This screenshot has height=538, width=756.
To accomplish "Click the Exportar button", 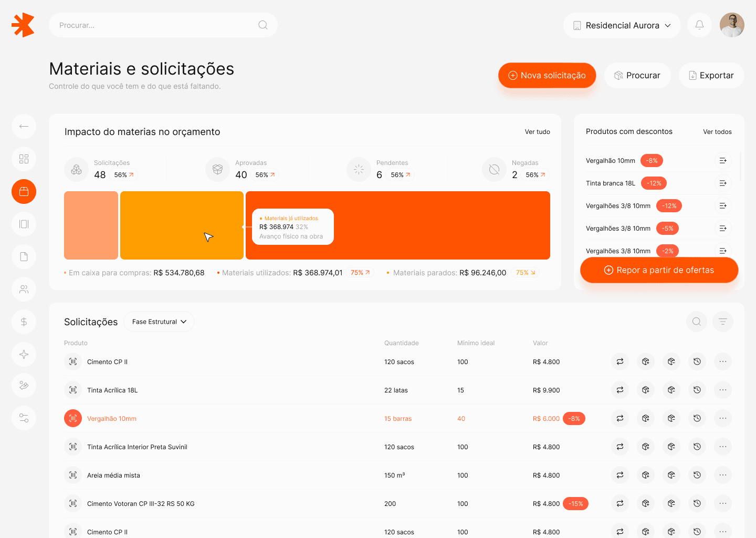I will 711,75.
